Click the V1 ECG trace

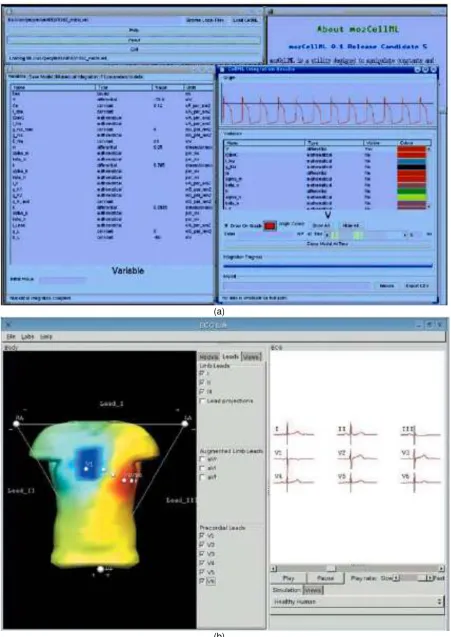point(293,458)
